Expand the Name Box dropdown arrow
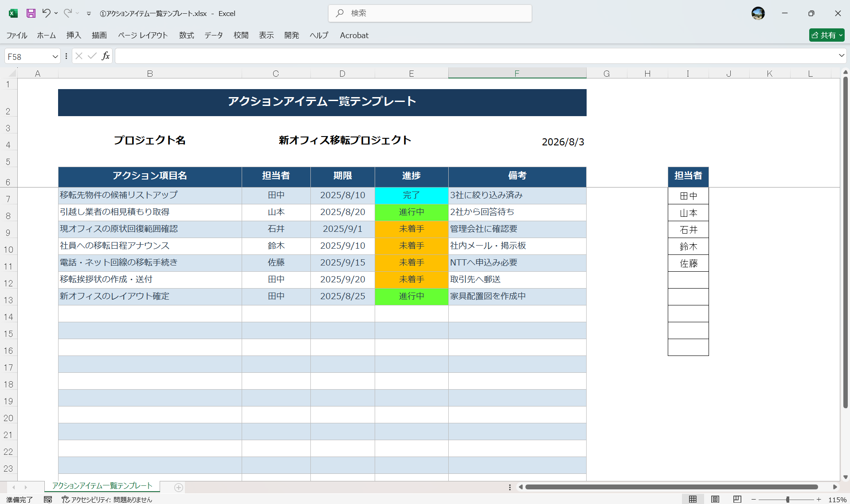 tap(55, 57)
